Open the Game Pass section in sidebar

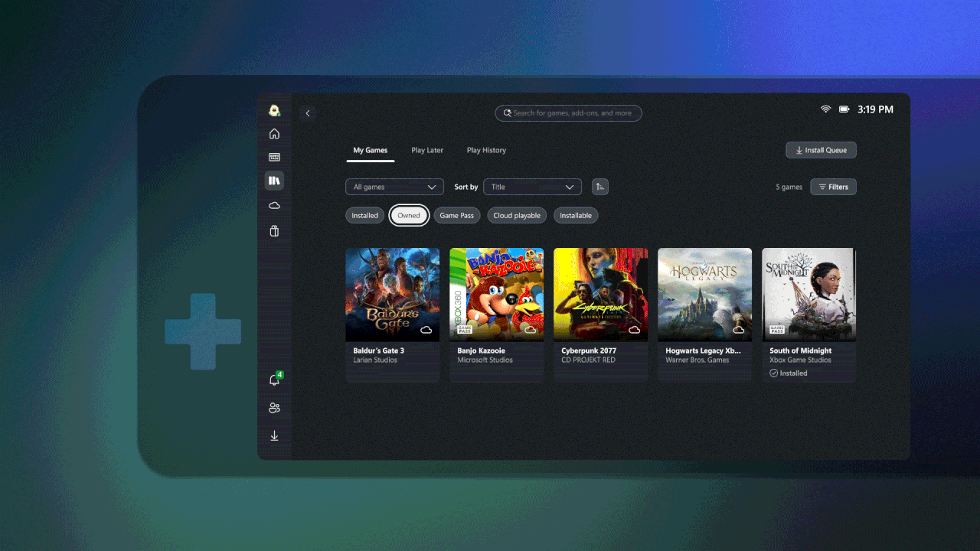coord(274,157)
